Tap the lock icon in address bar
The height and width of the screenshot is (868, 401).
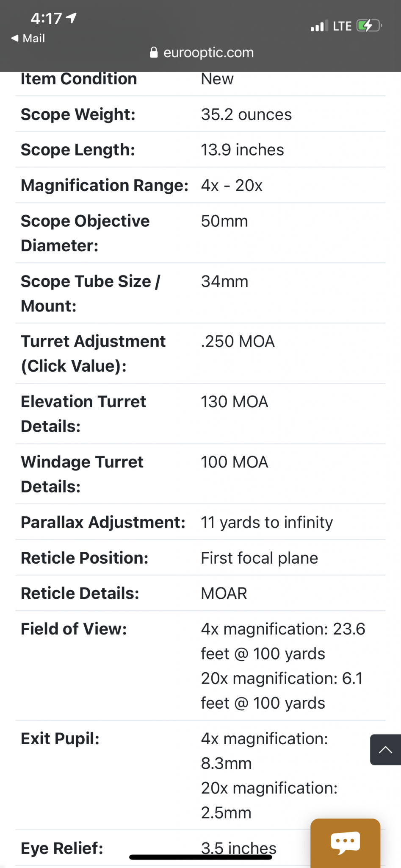click(x=154, y=53)
